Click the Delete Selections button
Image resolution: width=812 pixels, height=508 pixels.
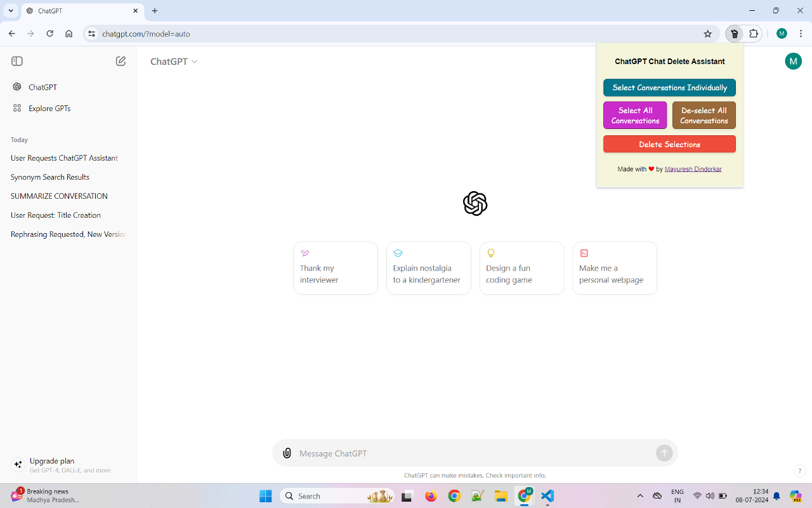(x=669, y=144)
